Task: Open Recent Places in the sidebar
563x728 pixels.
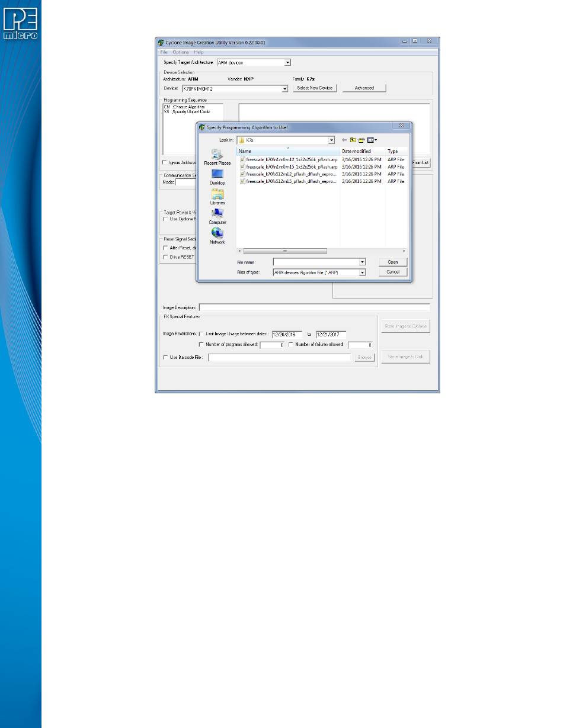Action: pos(217,157)
